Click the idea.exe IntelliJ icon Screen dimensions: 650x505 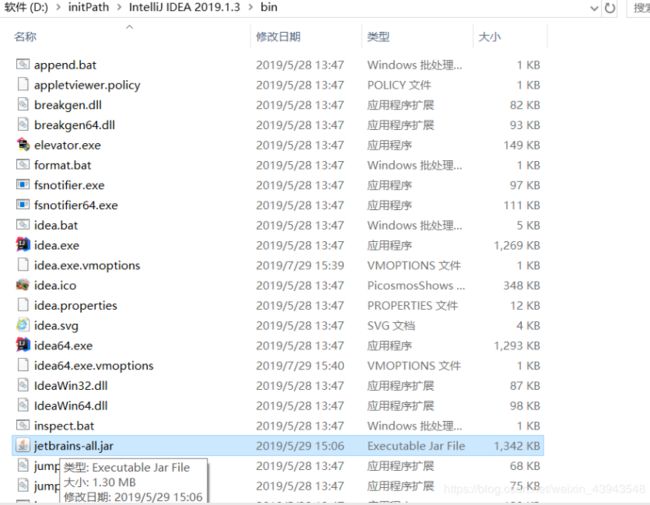[23, 245]
